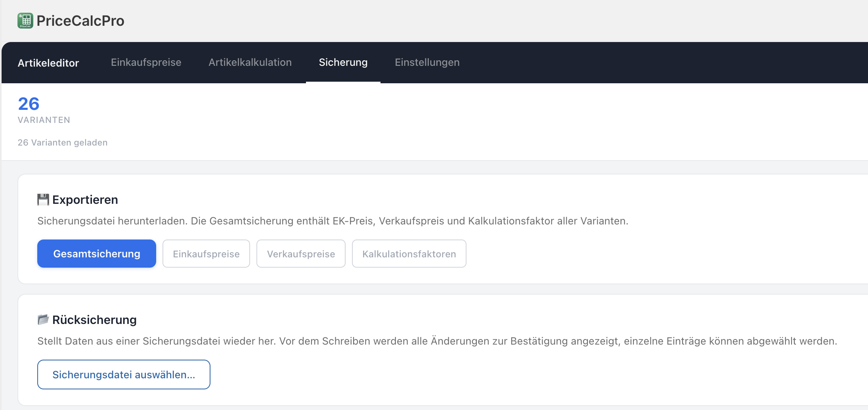Switch to the Einkaufspreise tab
The image size is (868, 410).
pos(146,62)
